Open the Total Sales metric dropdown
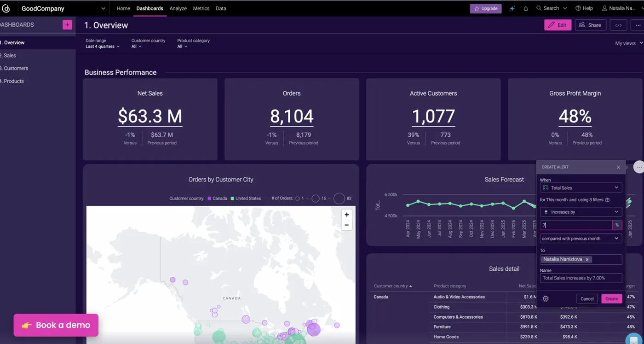 pos(581,188)
